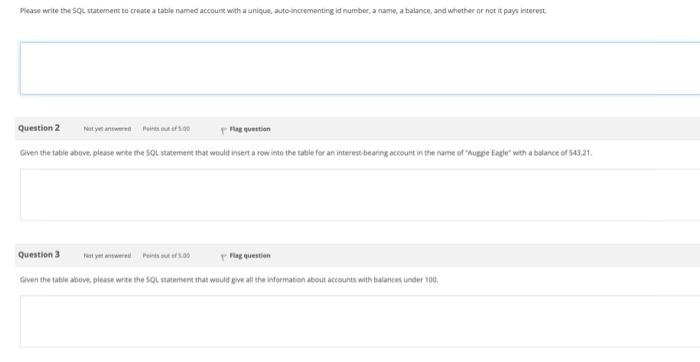Click the Question 1 create table answer box
The image size is (700, 362).
tap(360, 68)
